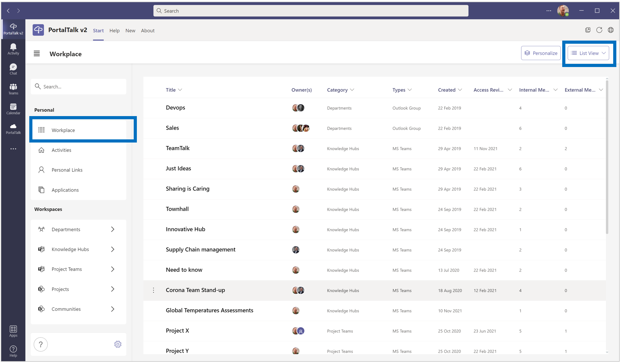The image size is (622, 364).
Task: Click the Personalize button
Action: [x=541, y=53]
